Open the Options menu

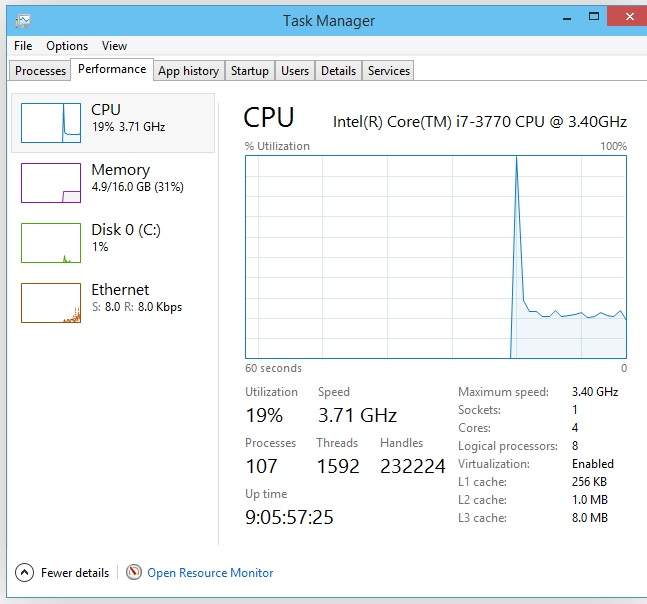coord(67,46)
